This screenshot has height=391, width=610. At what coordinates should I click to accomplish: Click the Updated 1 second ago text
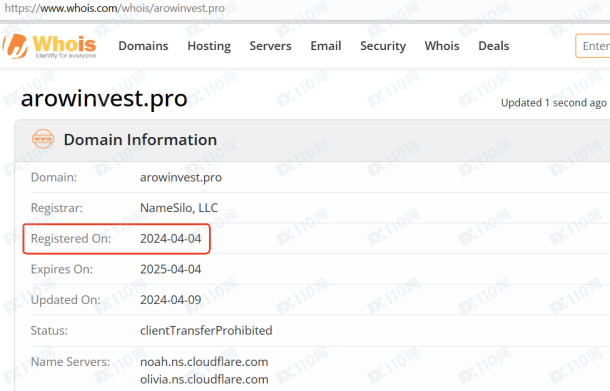click(x=554, y=103)
